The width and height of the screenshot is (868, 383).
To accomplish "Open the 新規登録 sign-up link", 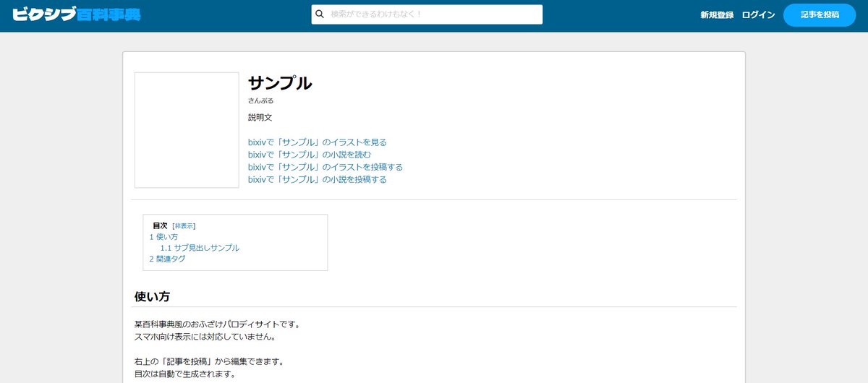I will 717,15.
